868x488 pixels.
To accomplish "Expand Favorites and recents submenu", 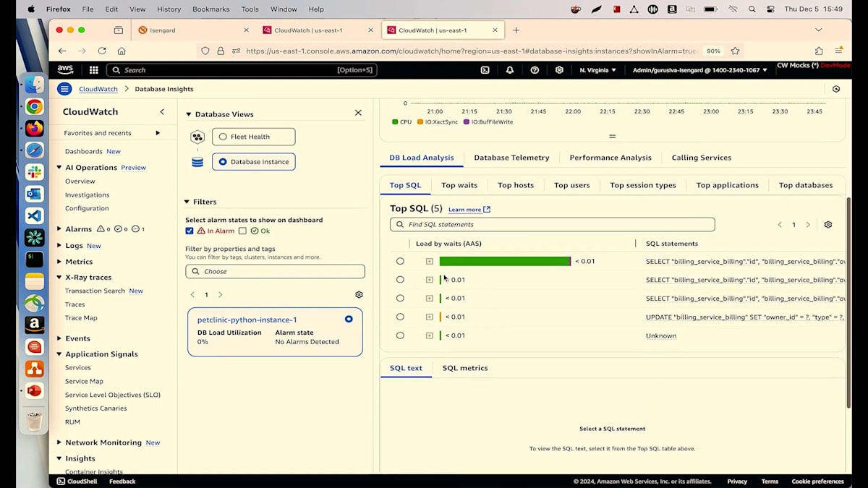I will 158,133.
